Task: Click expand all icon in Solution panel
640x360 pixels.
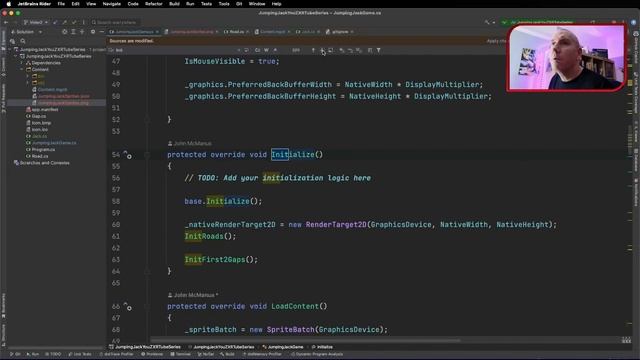Action: 73,32
